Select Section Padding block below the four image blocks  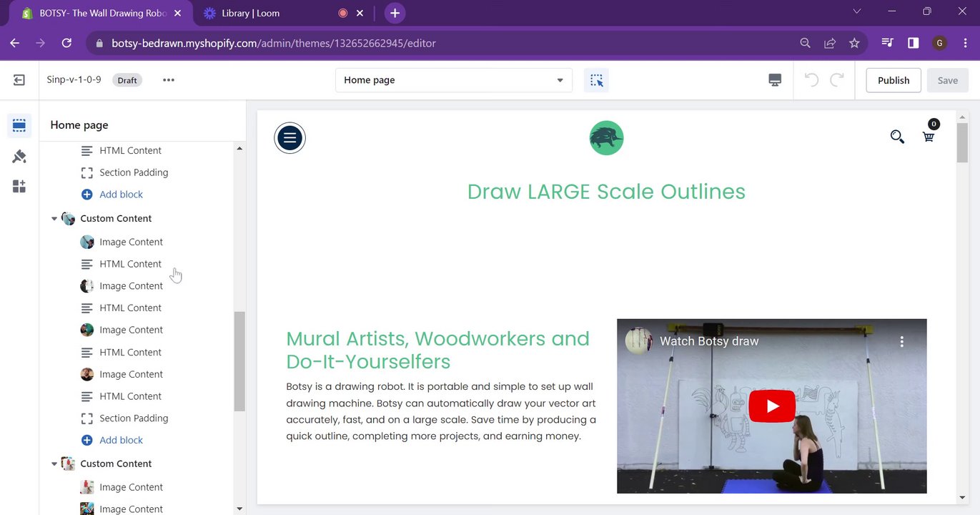point(134,418)
